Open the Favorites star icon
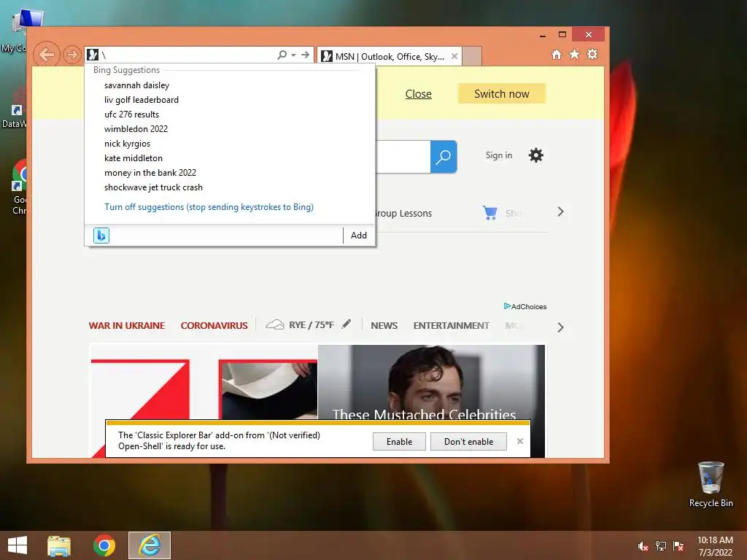 (575, 54)
